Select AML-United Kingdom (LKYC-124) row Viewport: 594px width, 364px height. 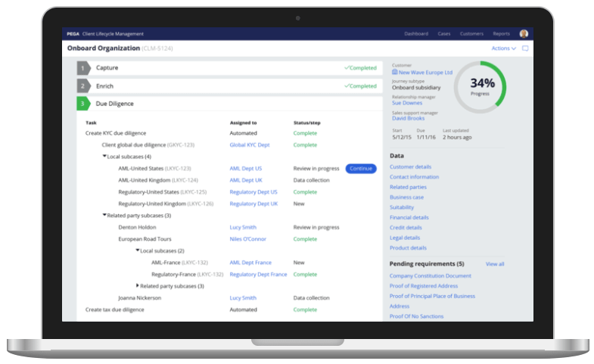pyautogui.click(x=158, y=180)
